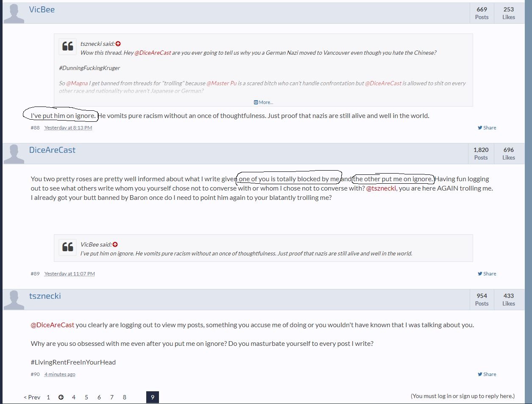Click 'Yesterday at 8:13 PM' timestamp
Image resolution: width=532 pixels, height=404 pixels.
coord(68,128)
